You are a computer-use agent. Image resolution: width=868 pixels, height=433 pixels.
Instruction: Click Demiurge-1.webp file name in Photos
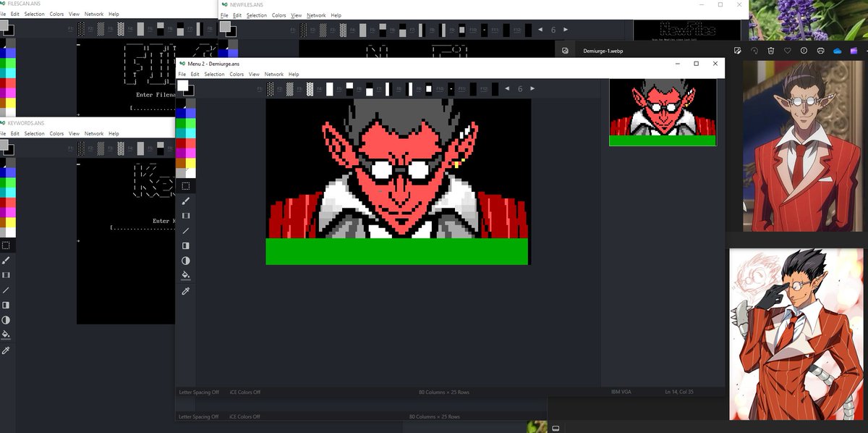point(603,51)
